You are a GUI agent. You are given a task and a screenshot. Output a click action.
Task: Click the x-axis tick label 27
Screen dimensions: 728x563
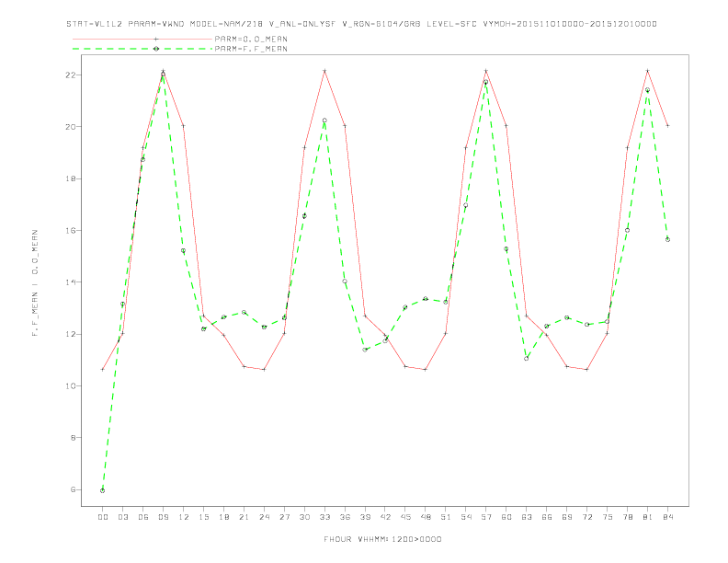click(x=284, y=517)
